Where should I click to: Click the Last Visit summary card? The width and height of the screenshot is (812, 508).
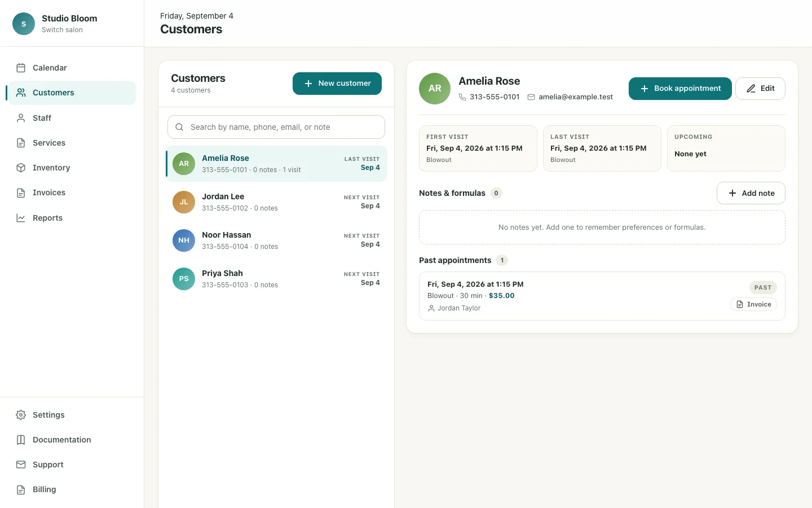pyautogui.click(x=602, y=148)
